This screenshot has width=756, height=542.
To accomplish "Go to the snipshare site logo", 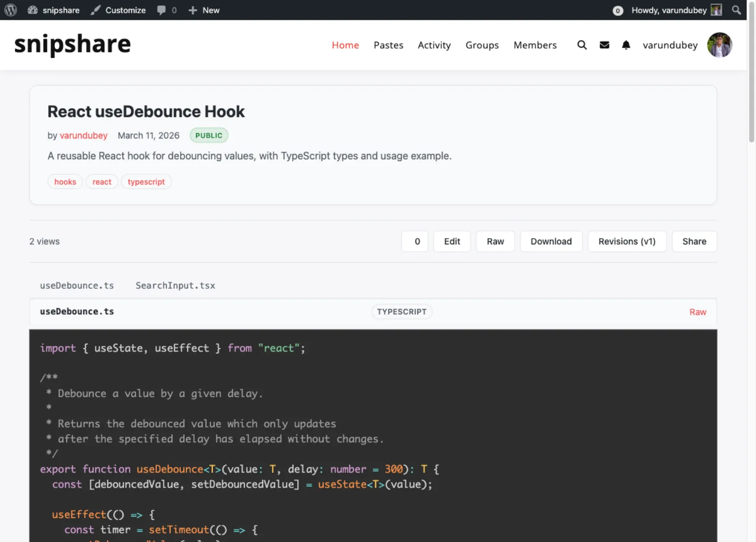I will 72,44.
